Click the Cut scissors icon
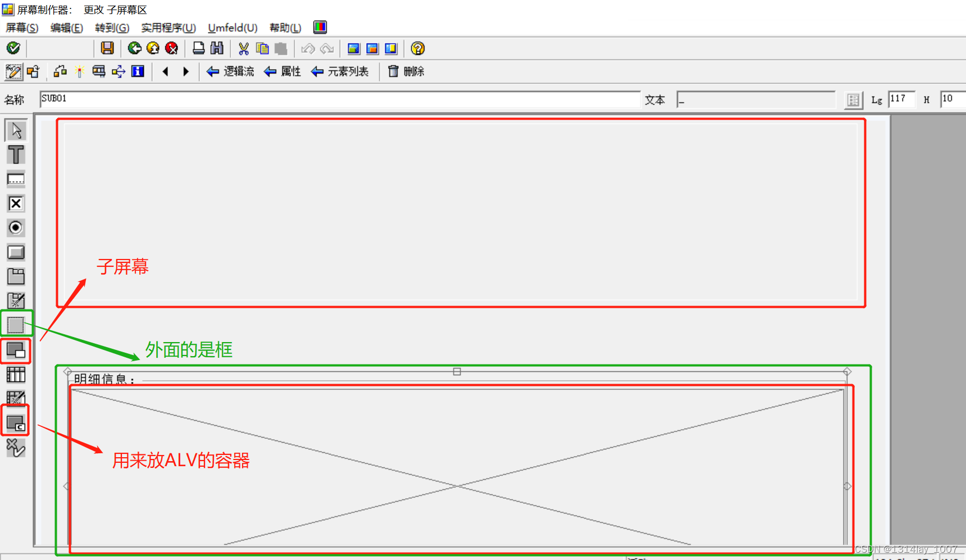The height and width of the screenshot is (560, 966). point(244,48)
